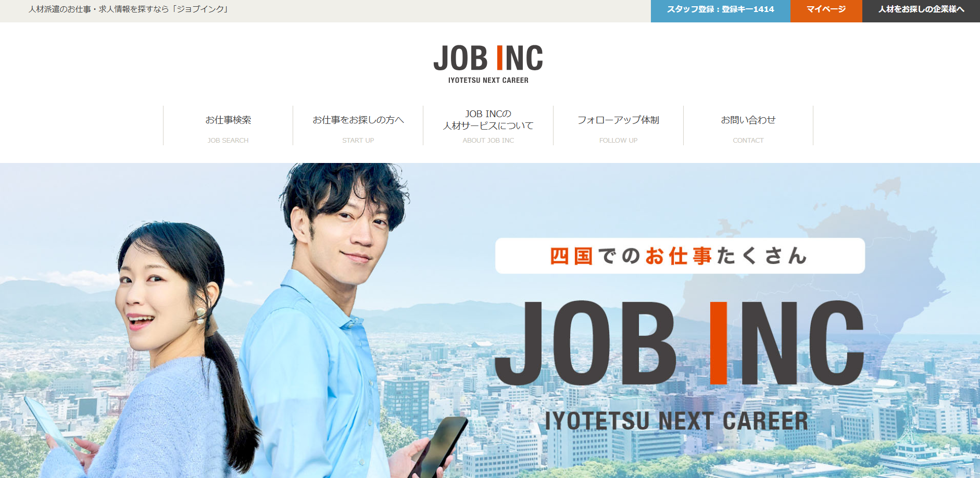Select JOB INCの人材サービスについて menu

(488, 125)
